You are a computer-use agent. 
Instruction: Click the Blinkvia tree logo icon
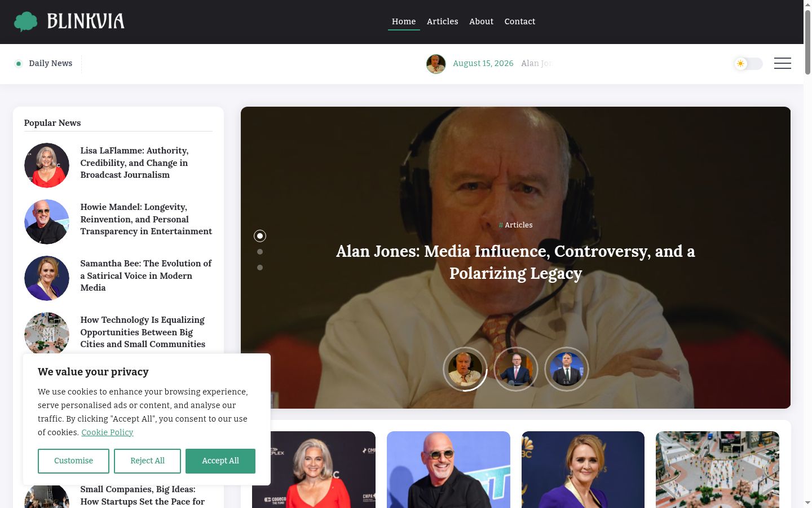(x=26, y=21)
